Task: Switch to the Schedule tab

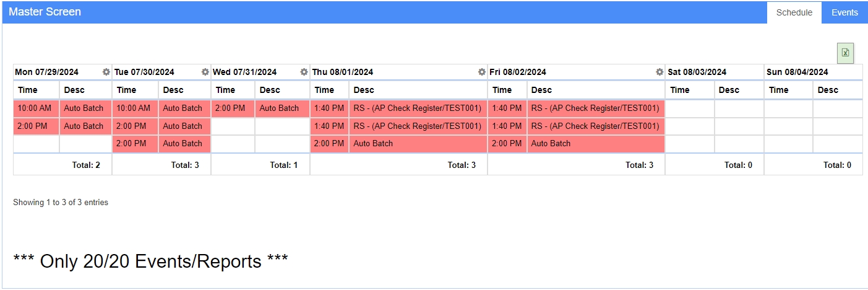Action: (794, 12)
